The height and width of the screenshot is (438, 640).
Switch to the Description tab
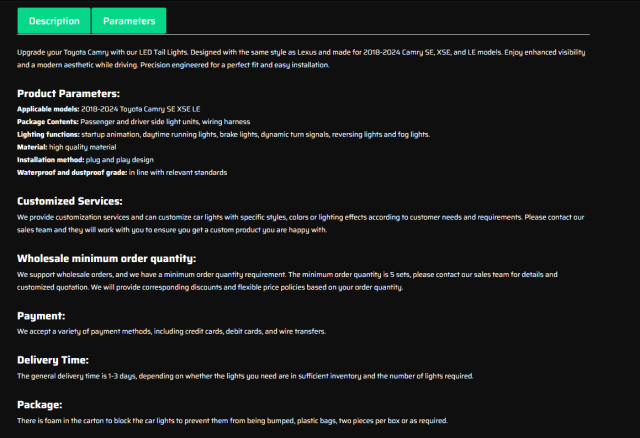tap(55, 20)
